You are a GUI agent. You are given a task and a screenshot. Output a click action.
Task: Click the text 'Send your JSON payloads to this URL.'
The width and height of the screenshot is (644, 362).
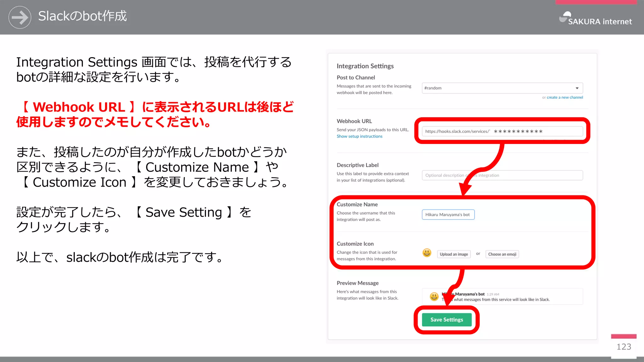[373, 130]
